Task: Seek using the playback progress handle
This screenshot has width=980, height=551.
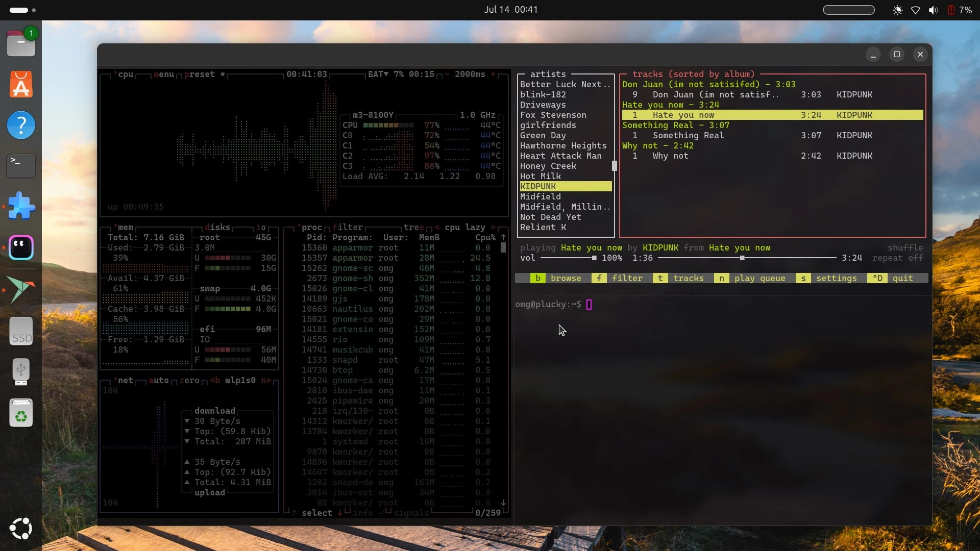Action: [x=742, y=258]
